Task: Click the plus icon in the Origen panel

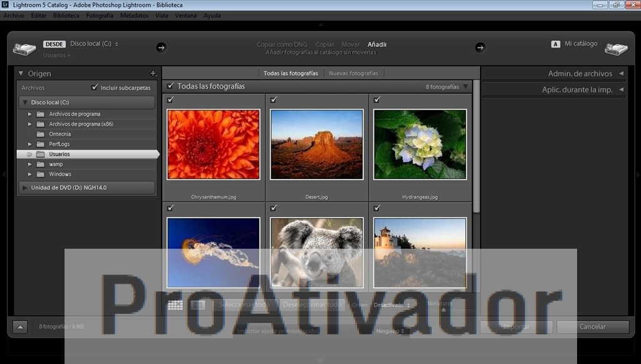Action: 154,73
